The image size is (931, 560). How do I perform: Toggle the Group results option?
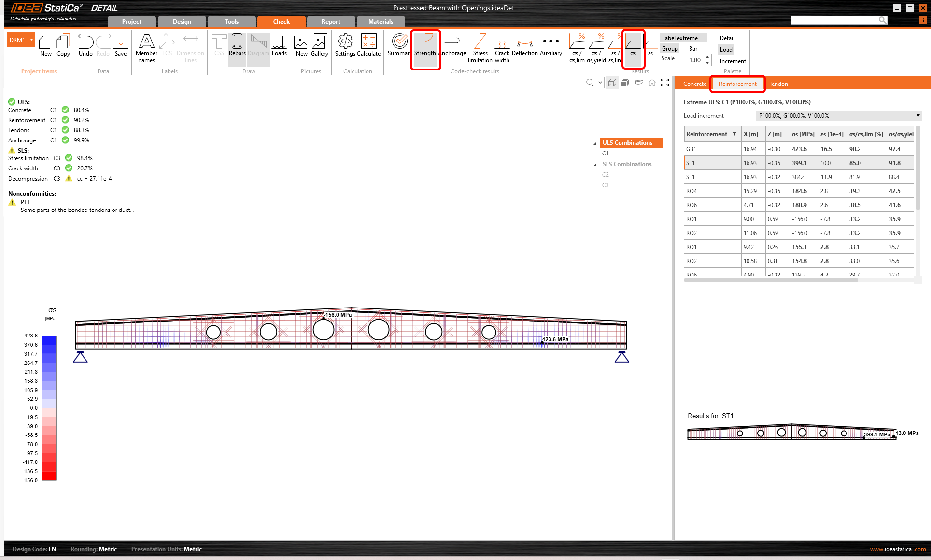[670, 49]
